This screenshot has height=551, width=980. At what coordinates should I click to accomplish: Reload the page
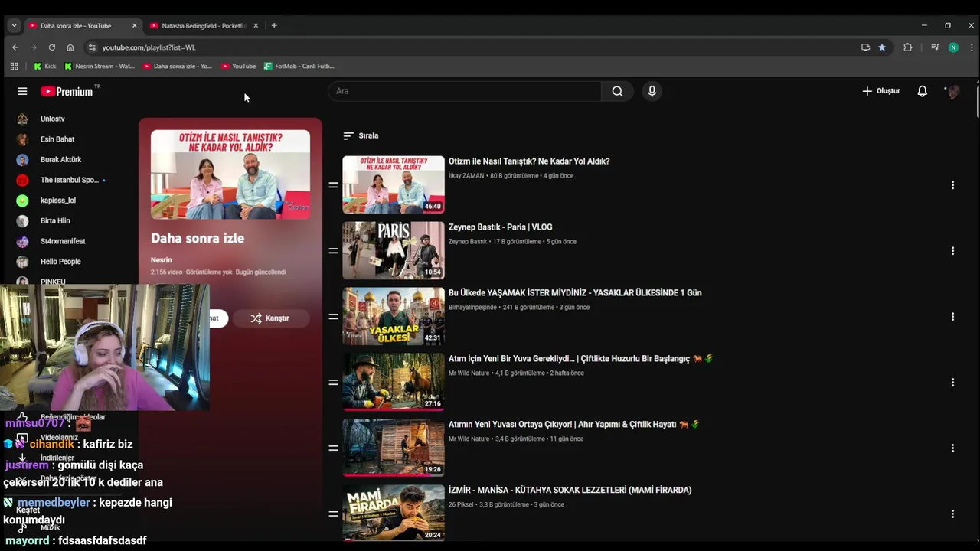click(x=52, y=47)
